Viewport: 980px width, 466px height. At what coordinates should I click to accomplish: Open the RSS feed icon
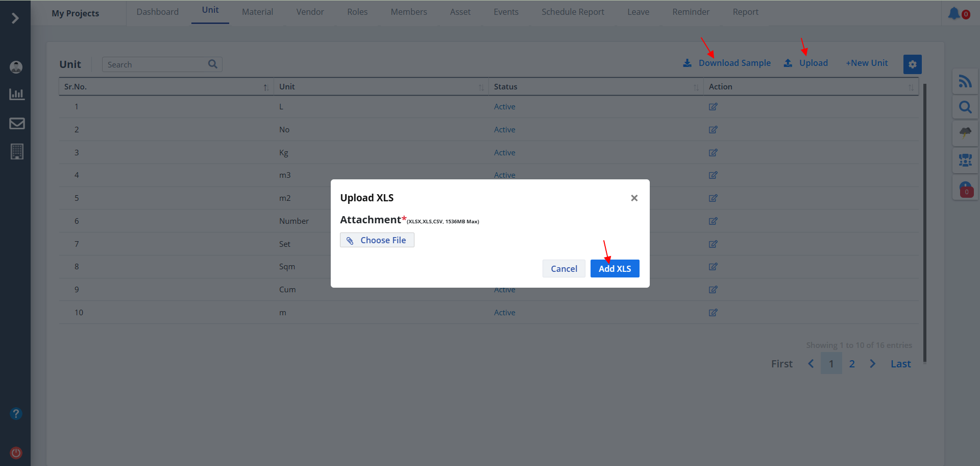click(x=965, y=81)
